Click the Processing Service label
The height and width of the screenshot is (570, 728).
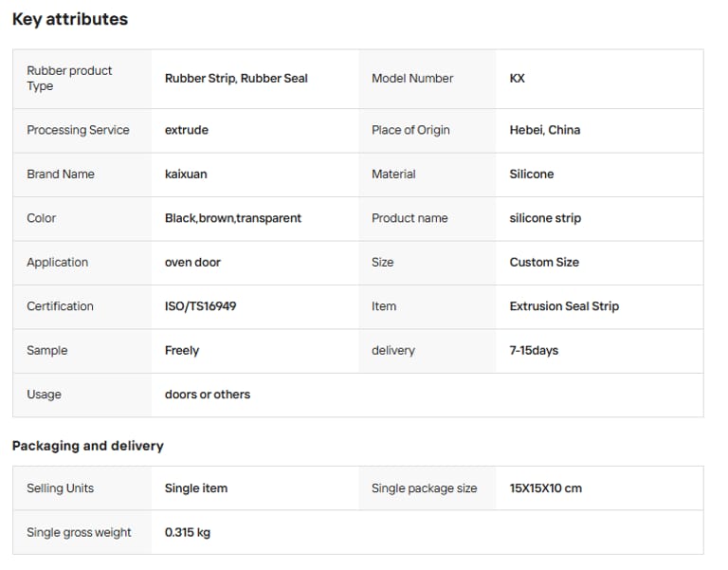pos(78,130)
